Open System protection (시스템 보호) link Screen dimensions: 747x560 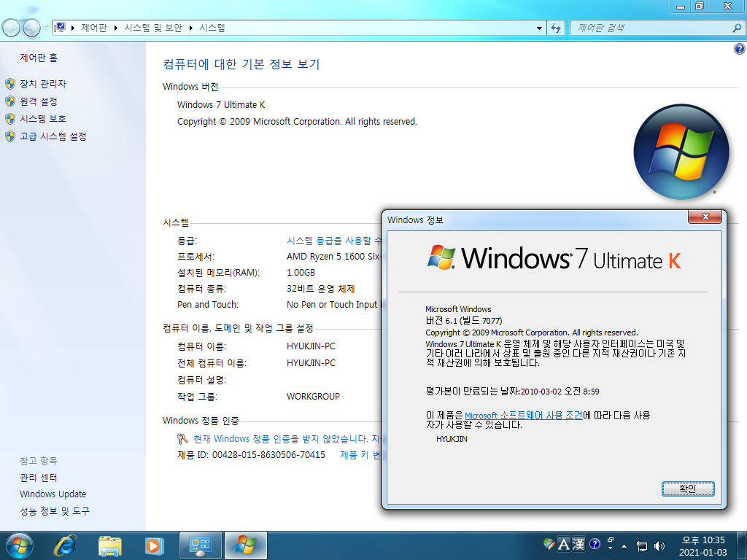pos(43,119)
